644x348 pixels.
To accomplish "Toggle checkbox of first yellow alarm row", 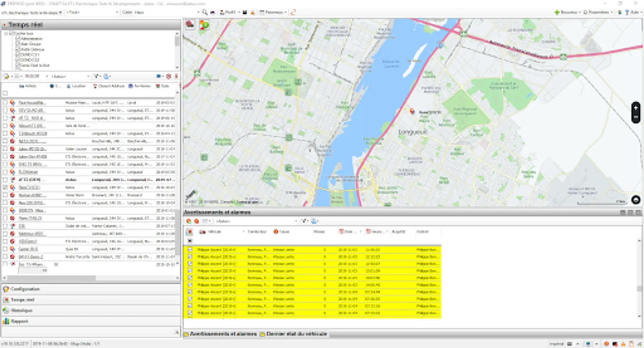I will [x=190, y=250].
